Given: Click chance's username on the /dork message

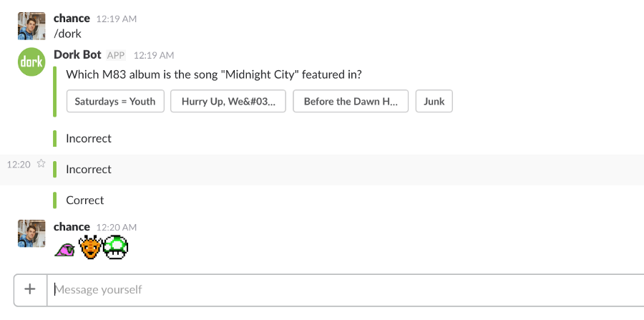Looking at the screenshot, I should click(x=72, y=18).
